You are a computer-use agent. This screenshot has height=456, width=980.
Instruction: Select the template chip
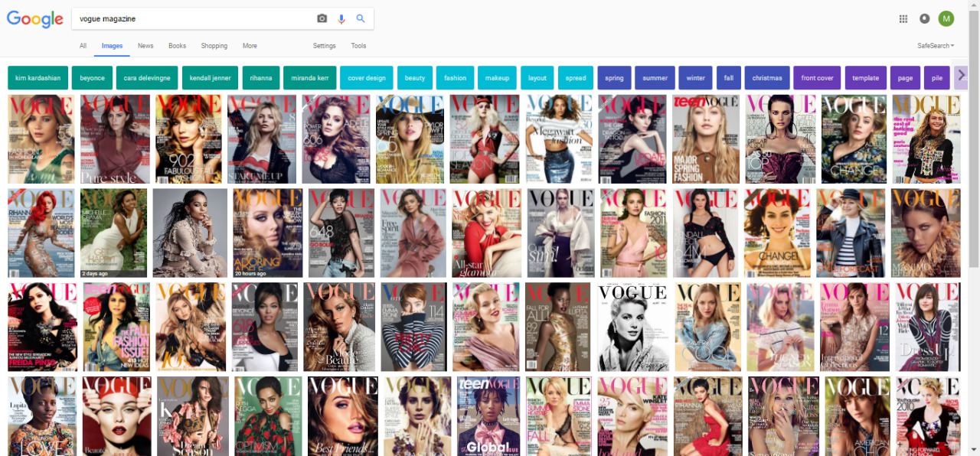[x=865, y=78]
